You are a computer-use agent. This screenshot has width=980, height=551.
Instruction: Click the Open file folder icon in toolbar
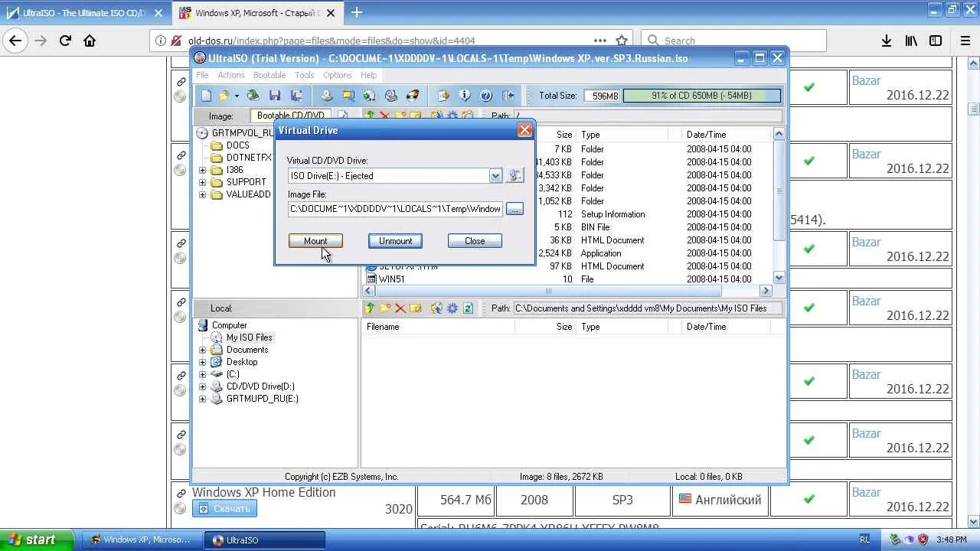(224, 96)
